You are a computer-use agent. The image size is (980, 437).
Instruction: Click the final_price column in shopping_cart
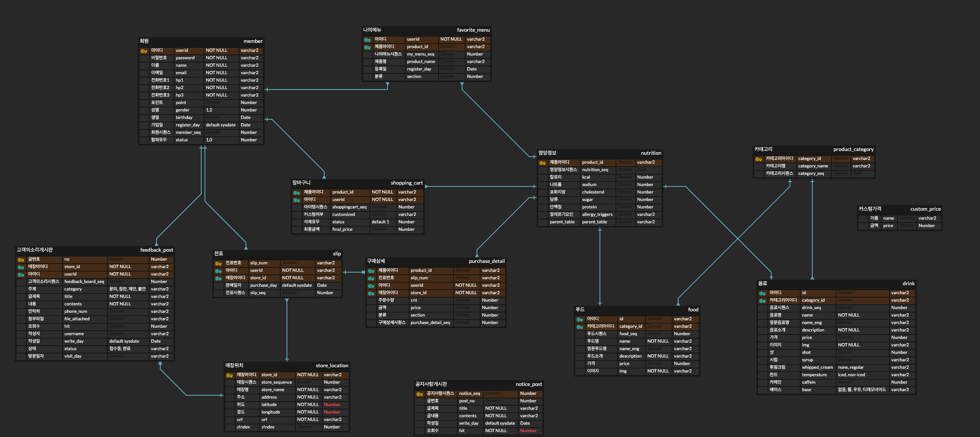click(342, 229)
